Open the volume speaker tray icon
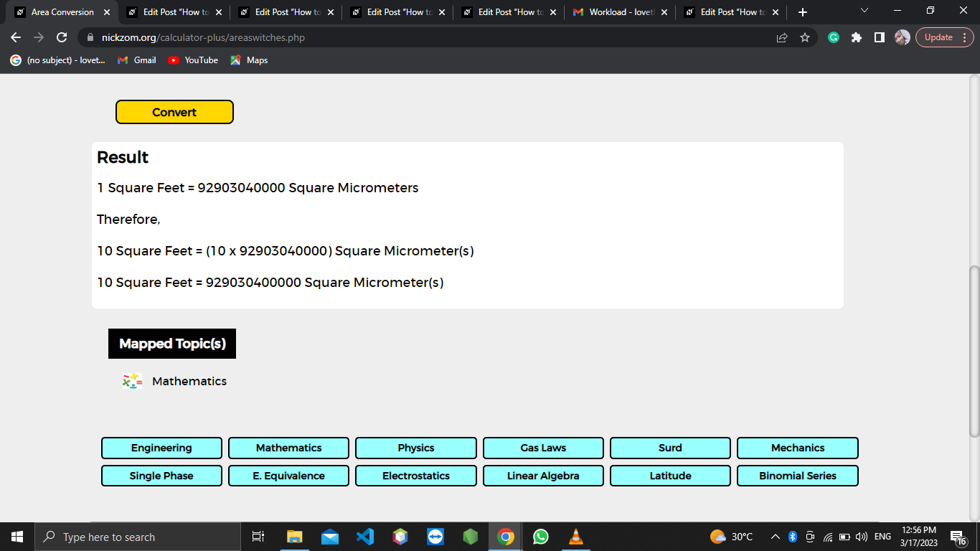 click(x=862, y=537)
